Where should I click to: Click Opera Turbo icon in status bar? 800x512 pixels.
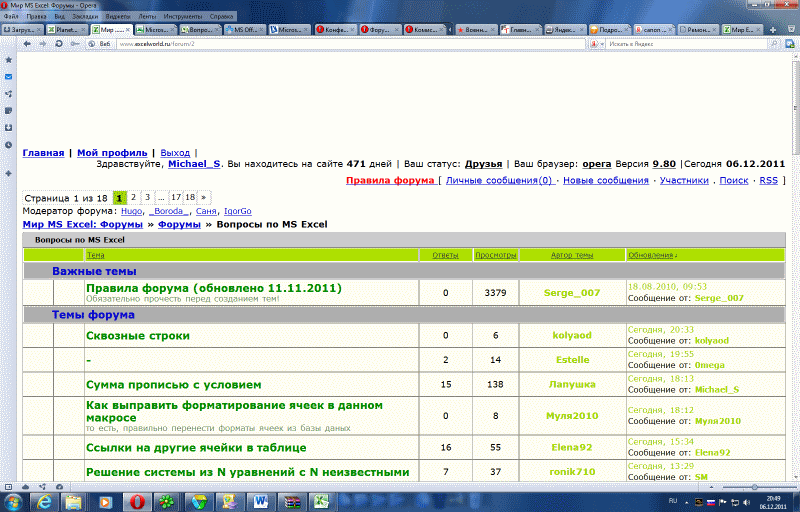tap(59, 487)
